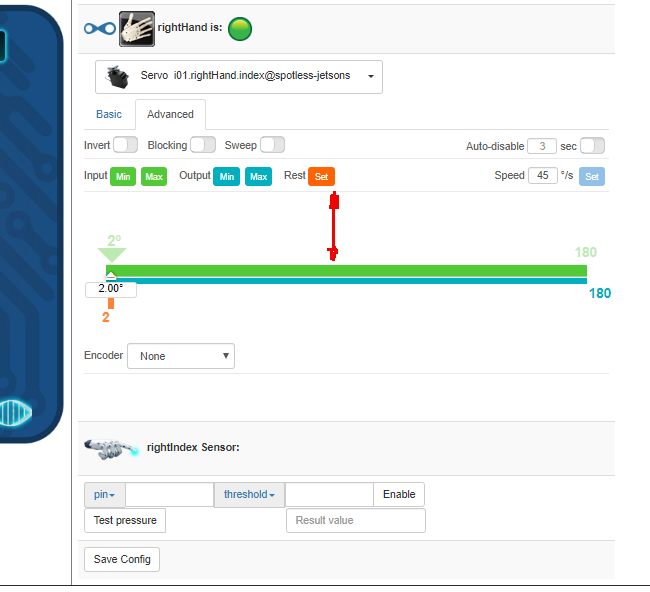Open the Encoder None dropdown
This screenshot has width=650, height=592.
[x=181, y=356]
